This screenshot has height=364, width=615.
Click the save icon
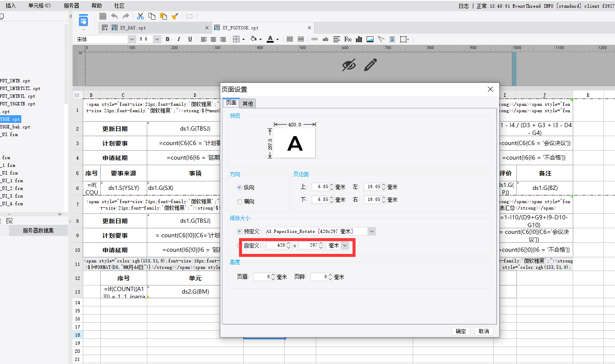coord(102,16)
